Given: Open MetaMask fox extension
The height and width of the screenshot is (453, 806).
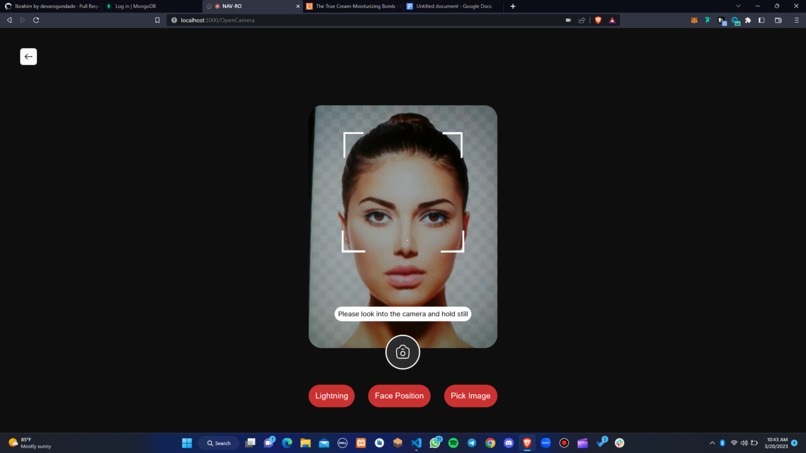Looking at the screenshot, I should 694,20.
